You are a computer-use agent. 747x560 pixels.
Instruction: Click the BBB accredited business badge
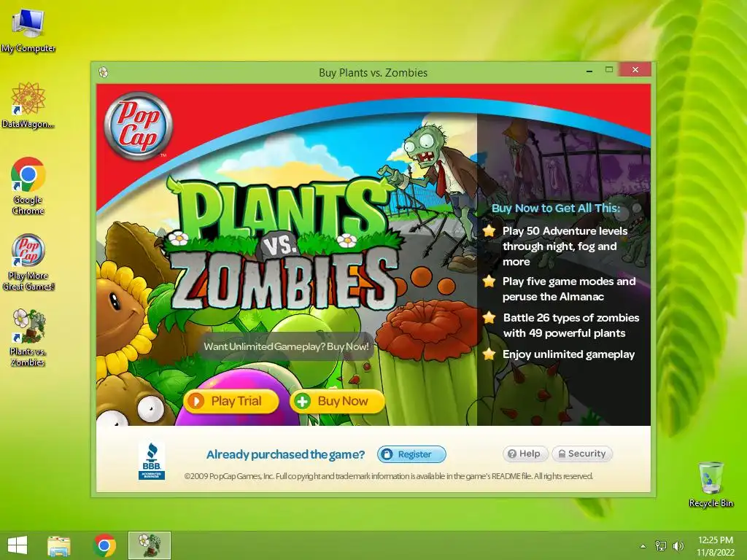coord(152,461)
